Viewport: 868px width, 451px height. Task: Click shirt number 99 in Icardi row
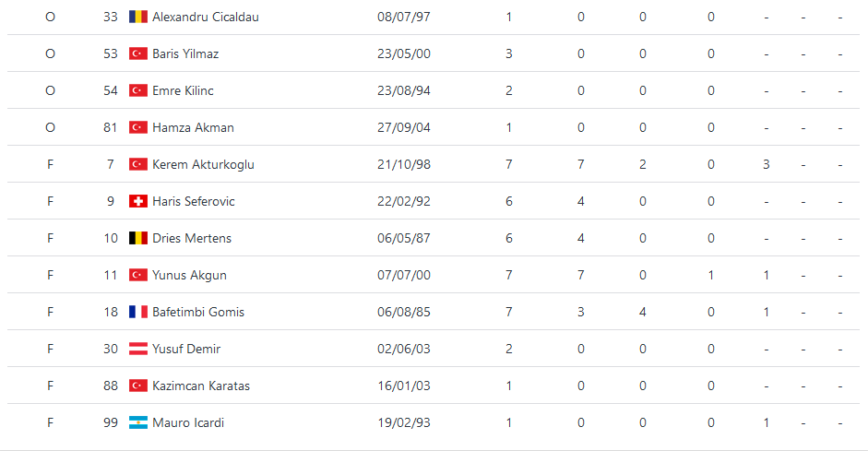[x=110, y=422]
